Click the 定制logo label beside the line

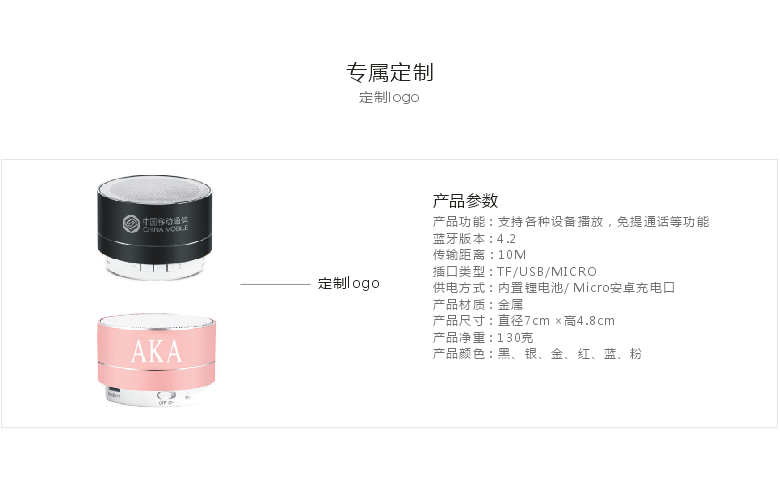point(349,284)
